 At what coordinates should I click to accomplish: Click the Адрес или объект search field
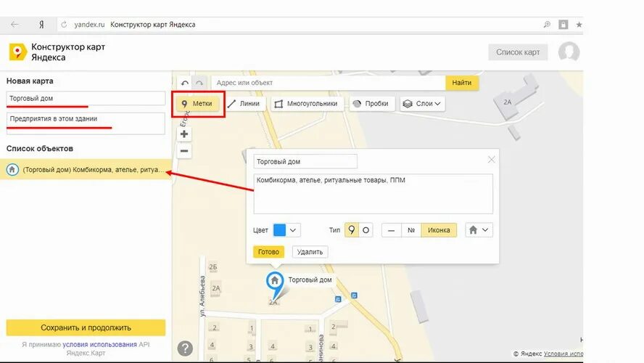329,83
